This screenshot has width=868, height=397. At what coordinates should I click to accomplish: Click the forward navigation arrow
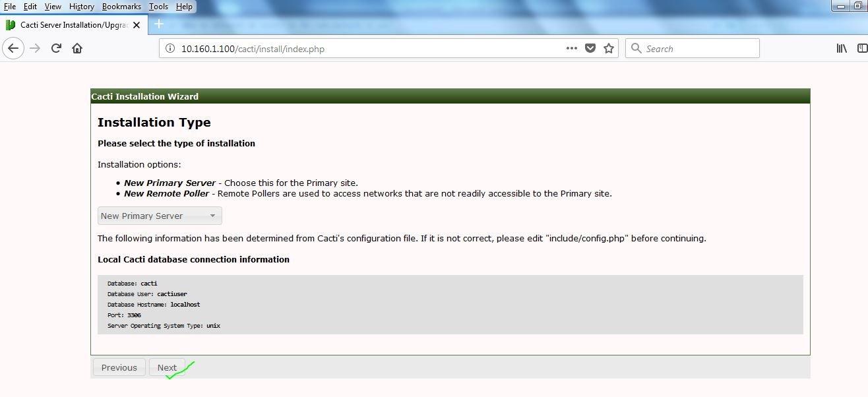click(34, 47)
